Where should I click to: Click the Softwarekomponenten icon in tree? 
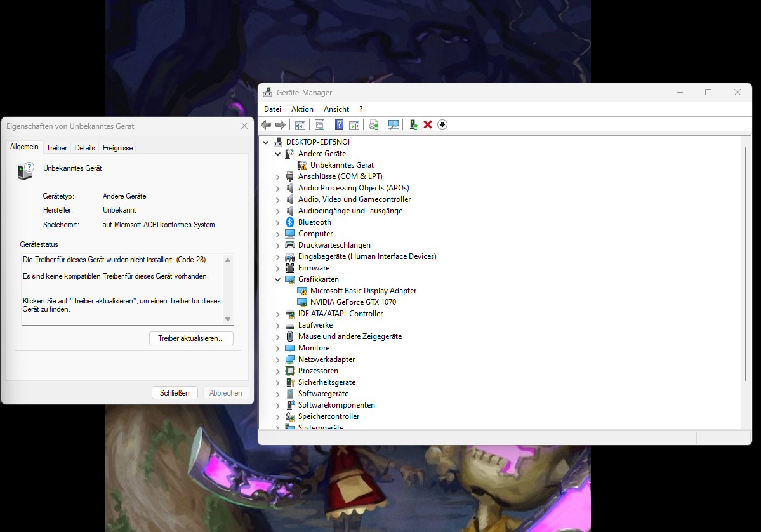[x=290, y=405]
